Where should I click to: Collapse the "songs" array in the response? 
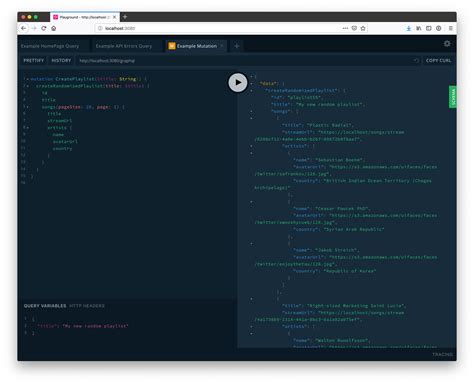click(252, 111)
